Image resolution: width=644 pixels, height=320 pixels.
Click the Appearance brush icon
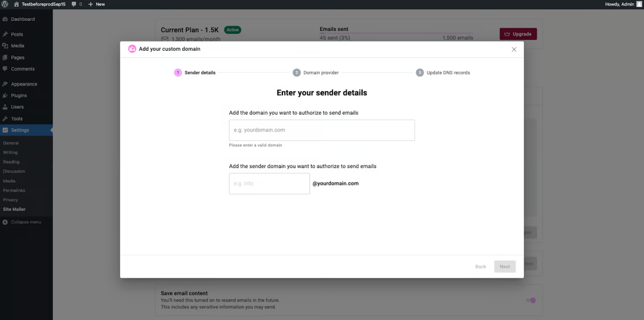5,84
